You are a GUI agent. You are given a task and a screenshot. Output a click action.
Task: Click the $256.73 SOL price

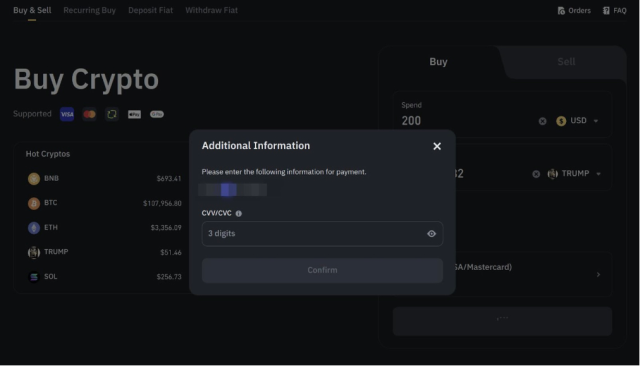click(169, 277)
